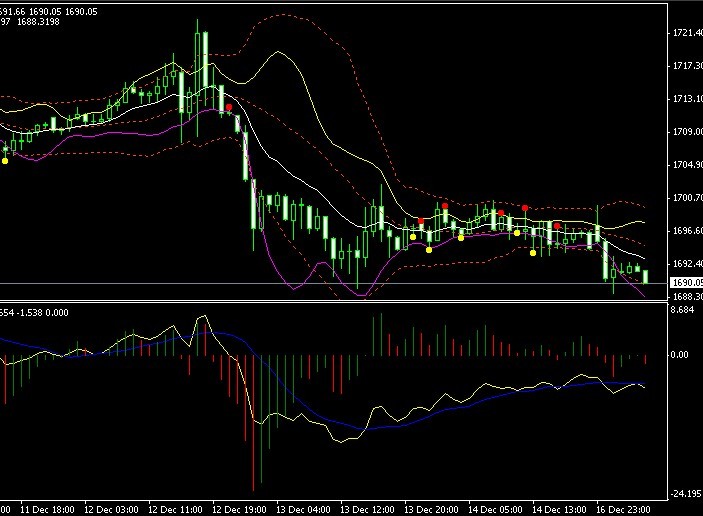Click the 1692.40 price axis label

(688, 264)
